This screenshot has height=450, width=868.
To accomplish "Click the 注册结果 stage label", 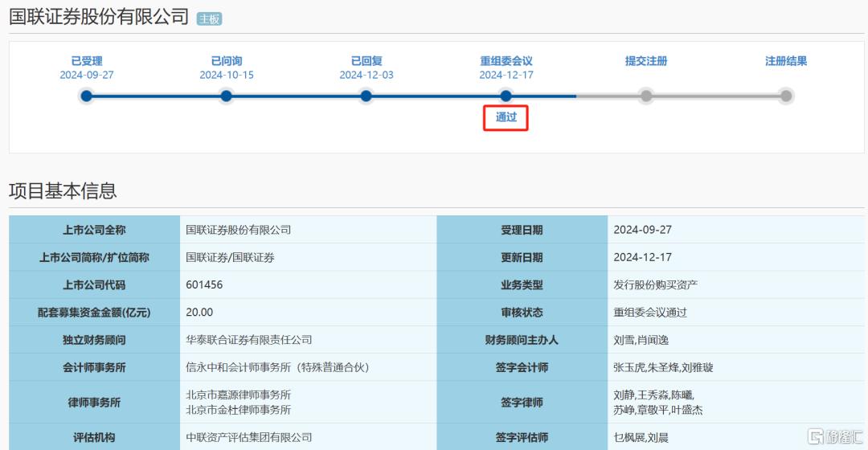I will (x=786, y=61).
